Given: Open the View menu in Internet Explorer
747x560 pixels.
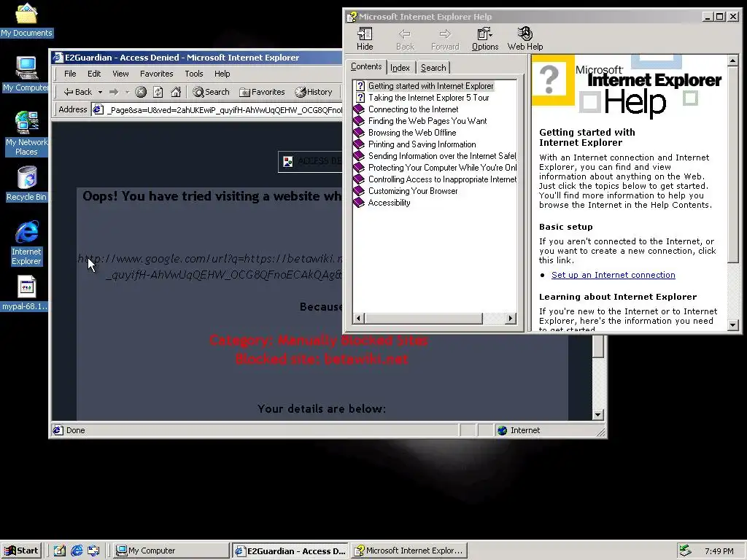Looking at the screenshot, I should coord(120,74).
